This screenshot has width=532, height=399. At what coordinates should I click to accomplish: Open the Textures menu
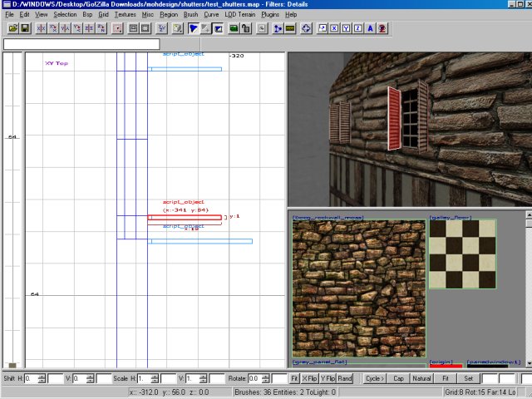click(x=125, y=15)
